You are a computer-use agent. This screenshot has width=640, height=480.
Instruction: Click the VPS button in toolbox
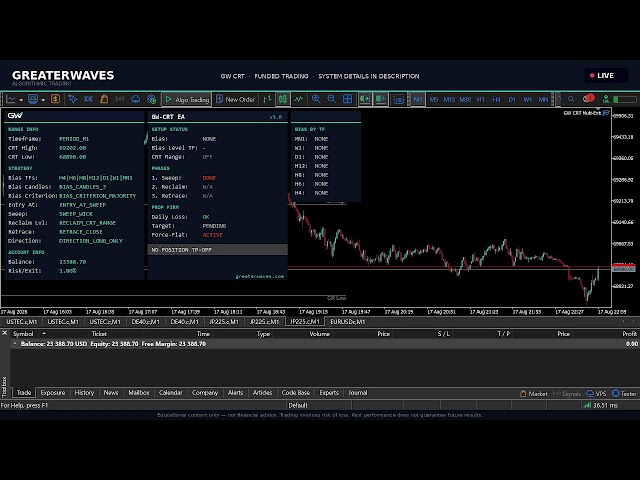(596, 393)
